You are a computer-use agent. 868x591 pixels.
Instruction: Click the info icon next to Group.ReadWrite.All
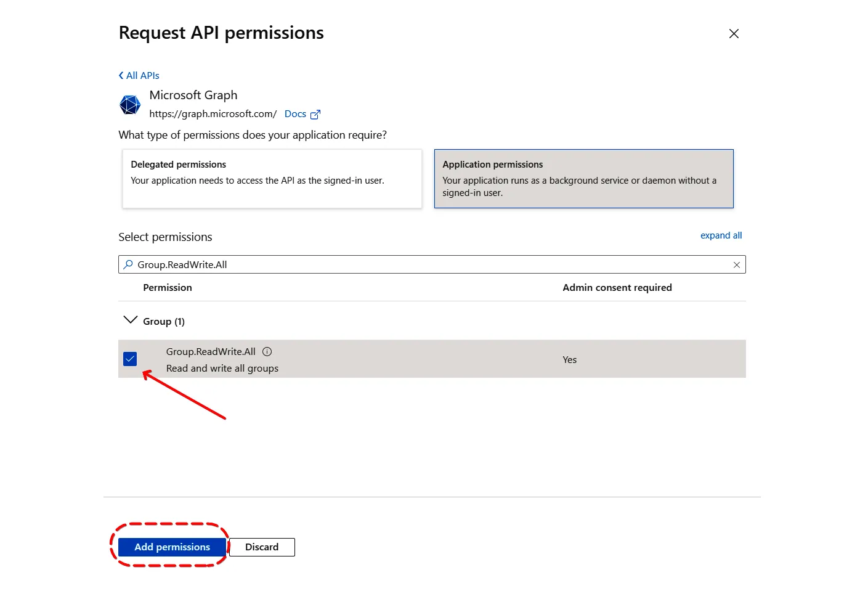tap(267, 352)
